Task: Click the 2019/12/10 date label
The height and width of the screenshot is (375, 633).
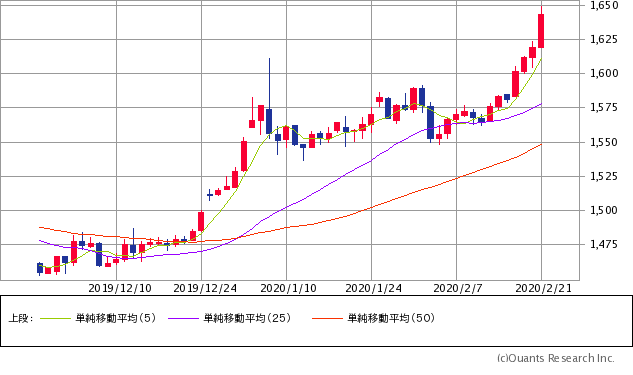Action: pyautogui.click(x=120, y=288)
